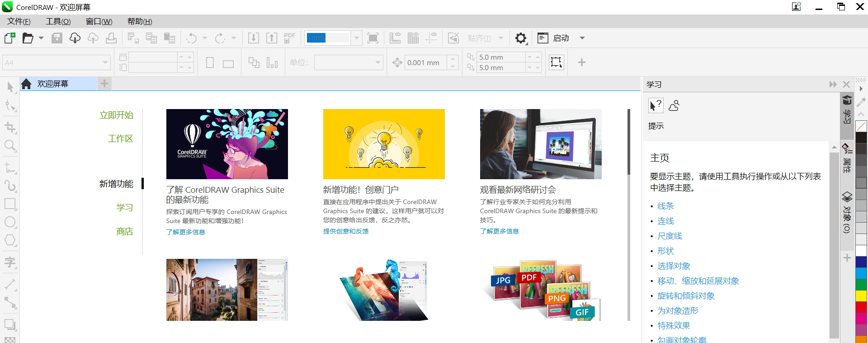Open the 贴齐 snap-to dropdown

pos(501,38)
